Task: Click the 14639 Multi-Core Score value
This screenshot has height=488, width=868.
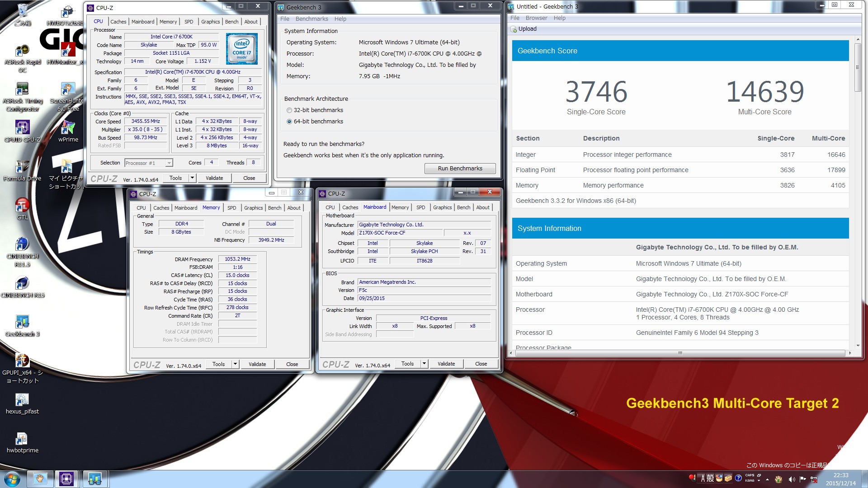Action: (x=765, y=92)
